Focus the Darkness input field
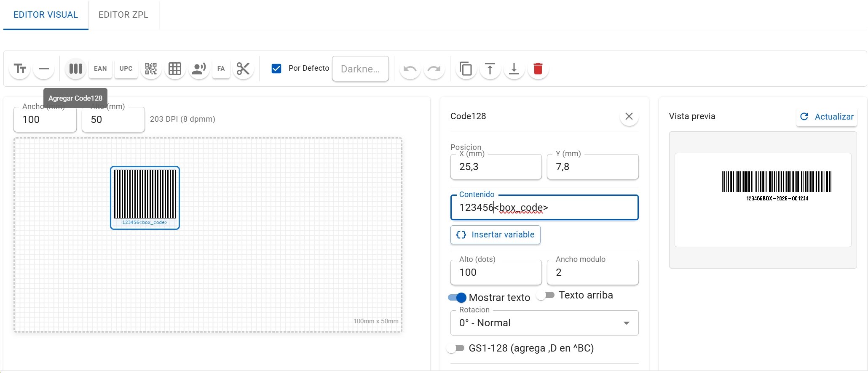The width and height of the screenshot is (868, 373). click(360, 69)
